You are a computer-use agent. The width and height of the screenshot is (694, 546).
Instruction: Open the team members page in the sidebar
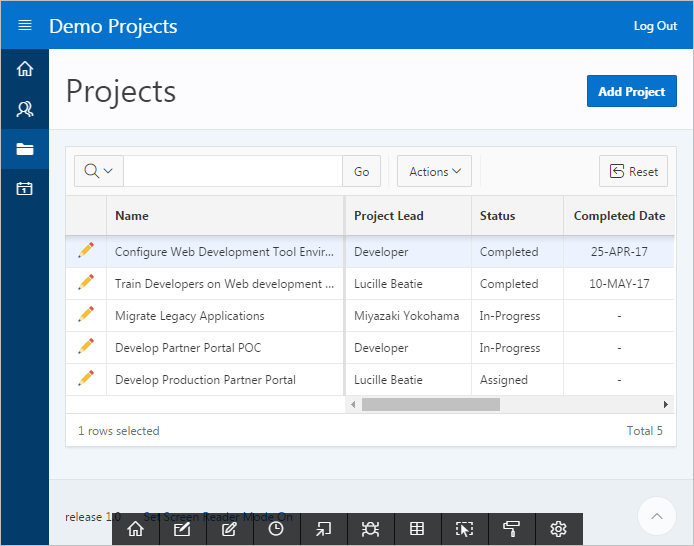(25, 109)
